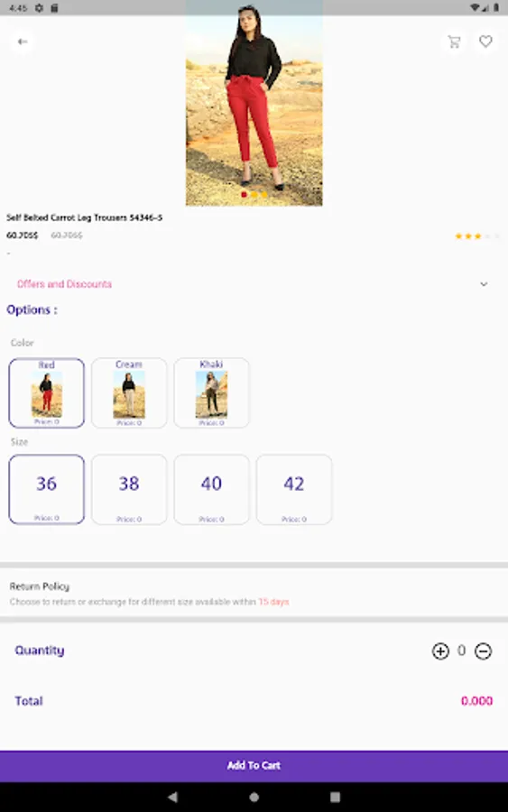Tap the Android home circle button
This screenshot has width=508, height=812.
tap(254, 797)
